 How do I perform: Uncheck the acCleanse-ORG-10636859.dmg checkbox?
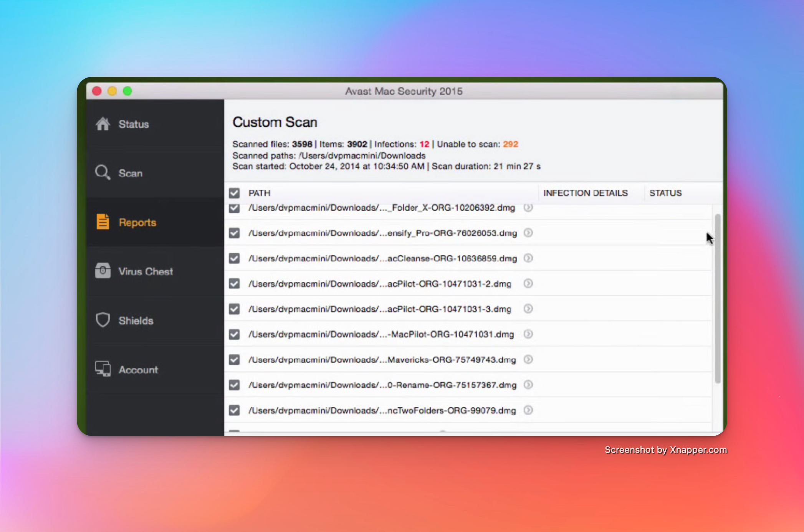234,258
